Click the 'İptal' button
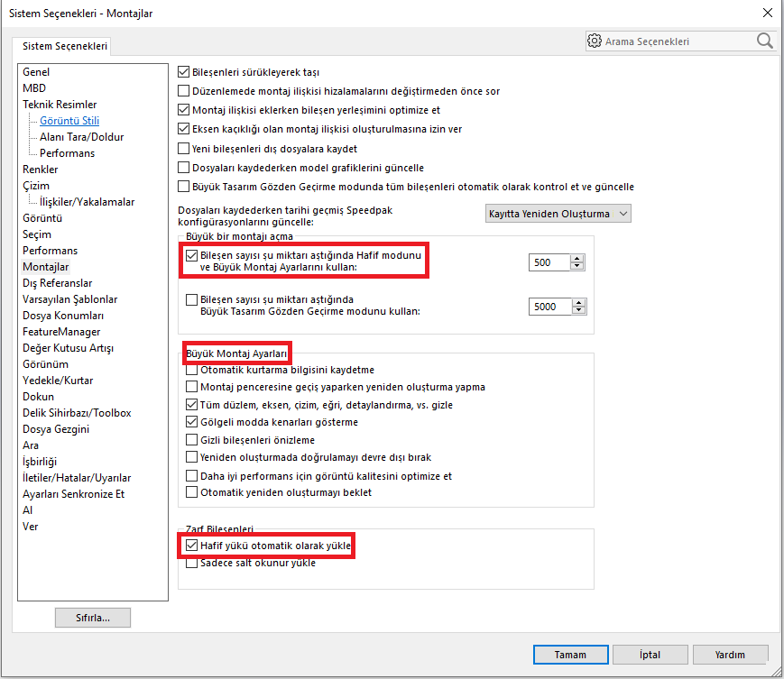This screenshot has width=784, height=679. (650, 655)
